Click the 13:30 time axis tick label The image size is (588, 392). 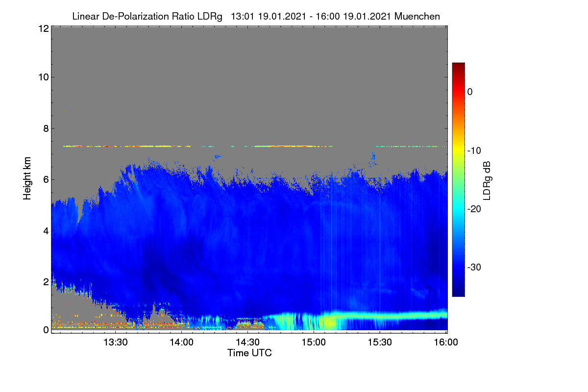click(116, 343)
